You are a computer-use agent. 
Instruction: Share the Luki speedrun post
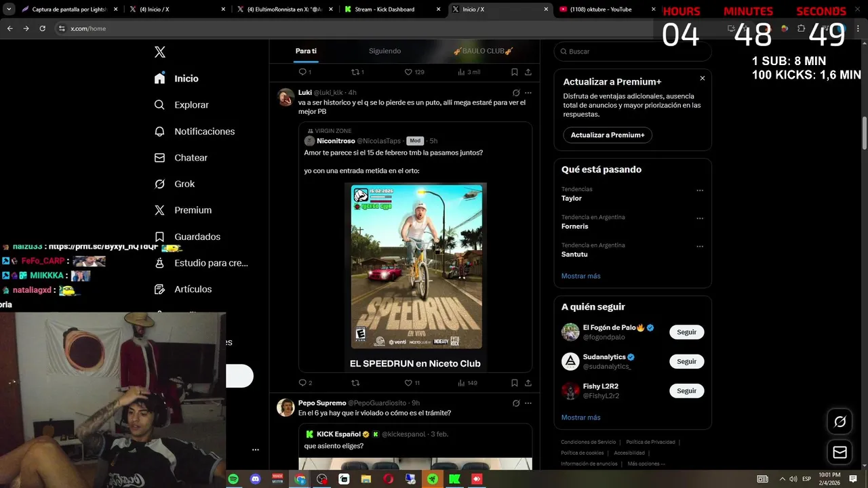528,383
